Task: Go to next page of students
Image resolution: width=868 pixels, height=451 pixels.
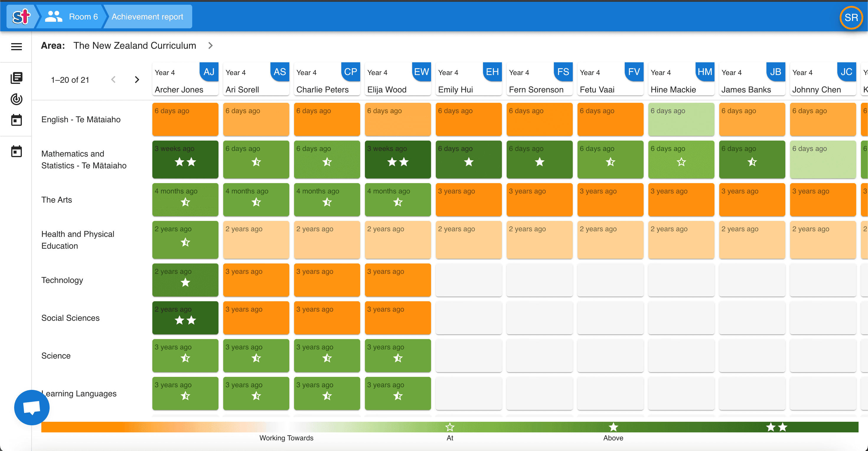Action: tap(137, 80)
